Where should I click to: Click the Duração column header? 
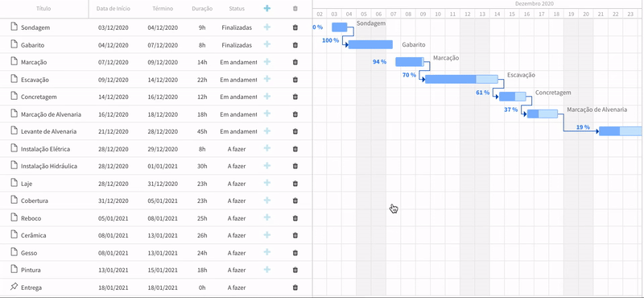[202, 9]
